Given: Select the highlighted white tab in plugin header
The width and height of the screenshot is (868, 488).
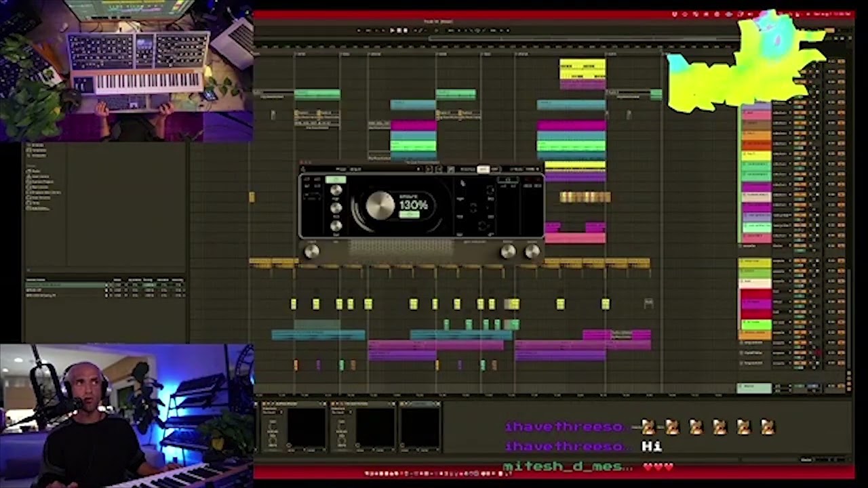Looking at the screenshot, I should click(x=483, y=169).
